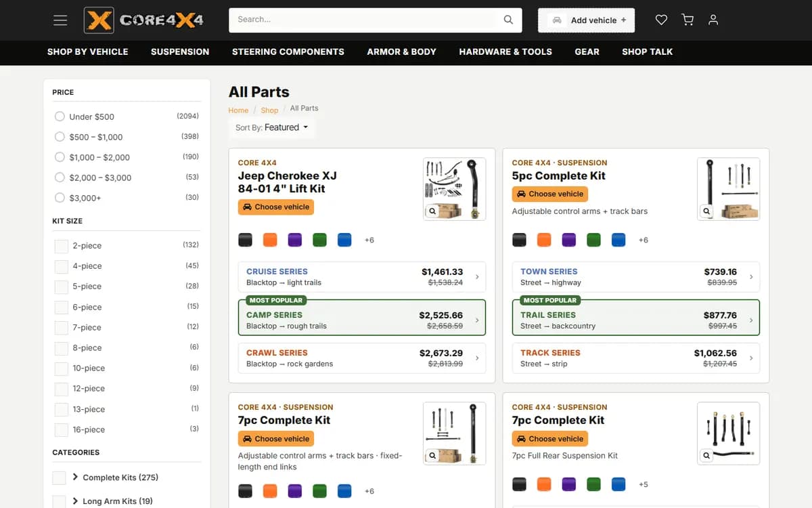Select the $2,000 – $3,000 price filter
Image resolution: width=812 pixels, height=508 pixels.
pyautogui.click(x=60, y=177)
